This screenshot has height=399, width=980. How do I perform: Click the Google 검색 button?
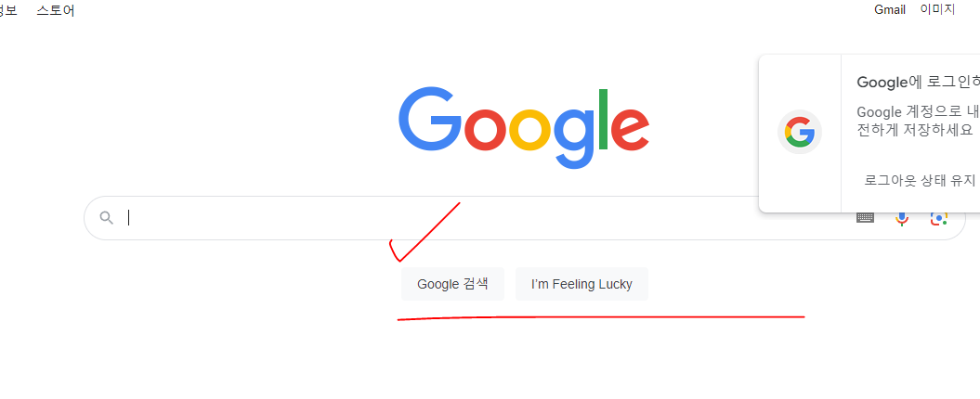point(452,284)
